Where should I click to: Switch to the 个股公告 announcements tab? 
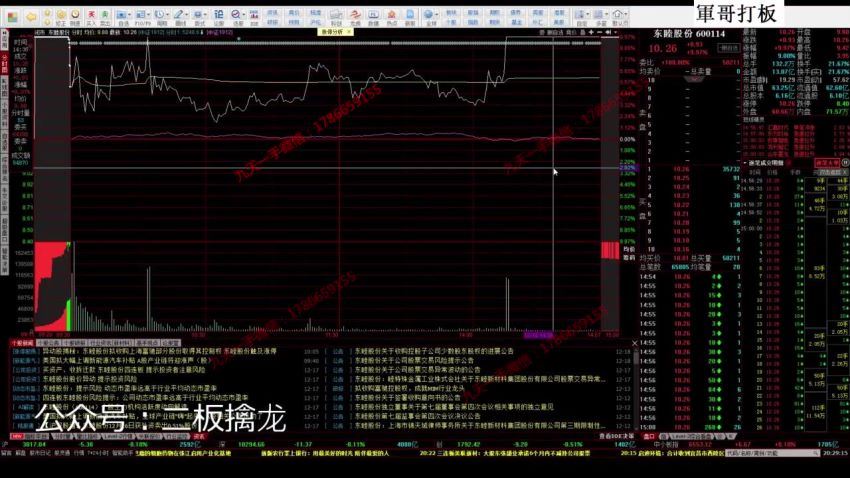click(49, 343)
